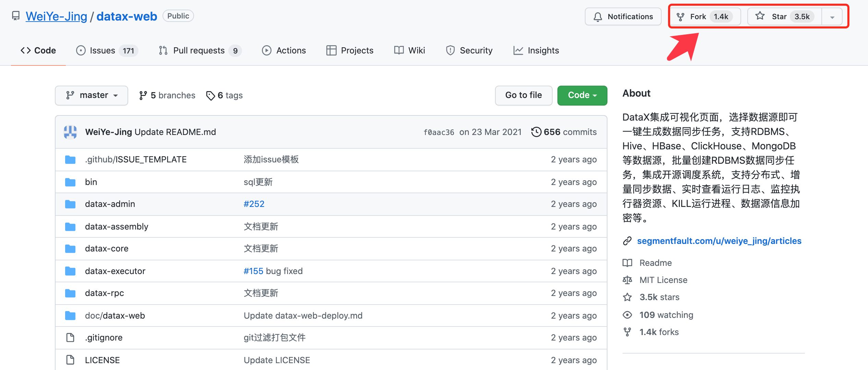Open the datax-web repository link

[x=126, y=16]
